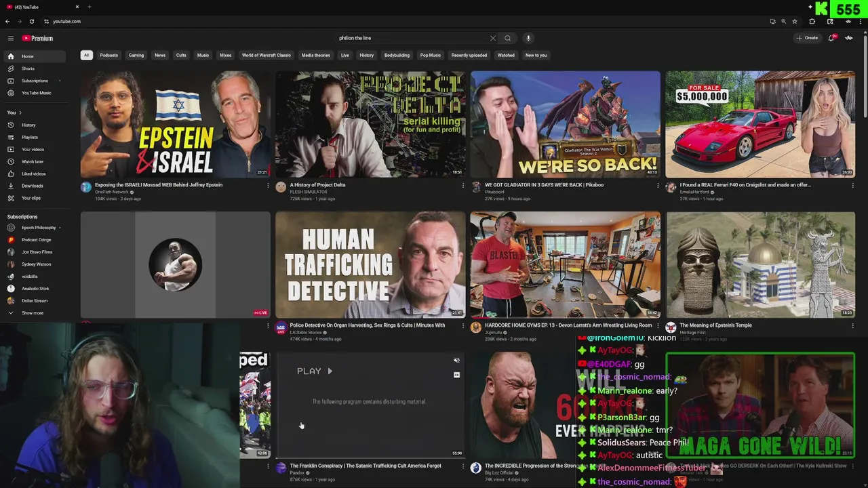Select the Media theories chip

point(316,55)
